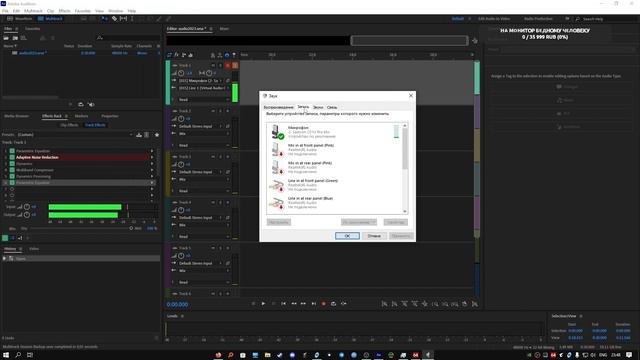The height and width of the screenshot is (360, 640).
Task: Toggle Skip Selection icon in transport
Action: point(344,304)
